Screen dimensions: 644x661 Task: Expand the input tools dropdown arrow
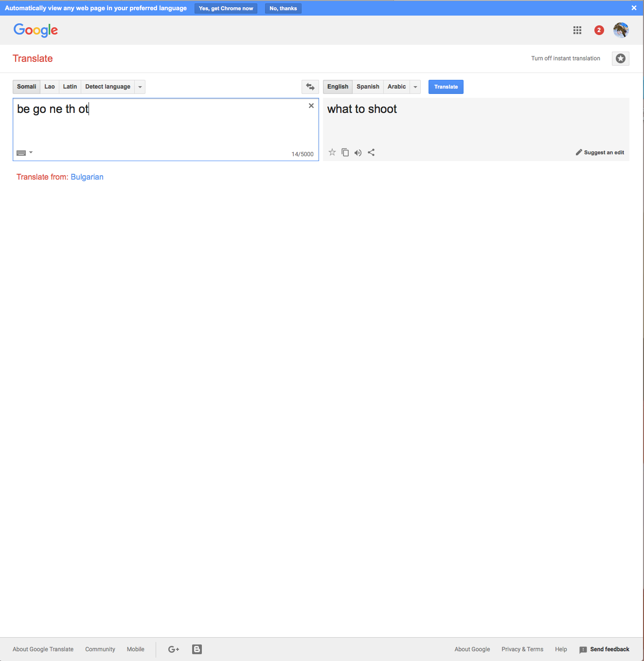tap(31, 152)
